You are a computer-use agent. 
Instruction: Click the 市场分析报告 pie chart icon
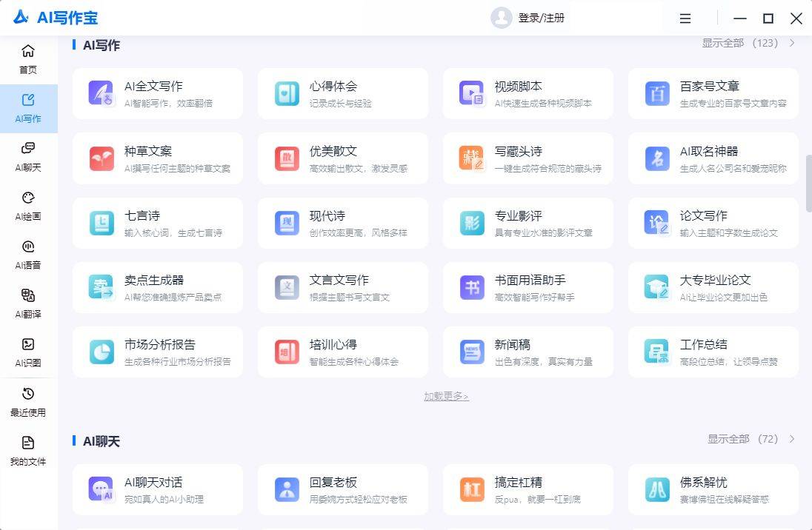point(101,352)
